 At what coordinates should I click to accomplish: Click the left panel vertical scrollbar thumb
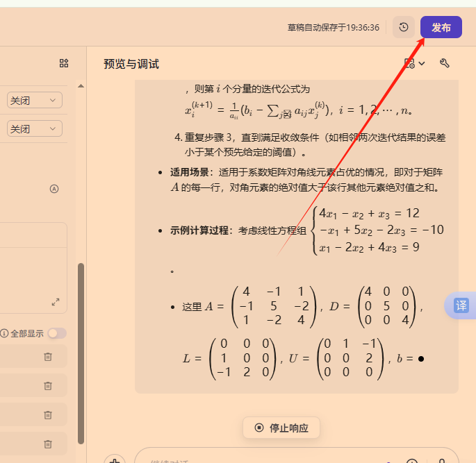81,353
